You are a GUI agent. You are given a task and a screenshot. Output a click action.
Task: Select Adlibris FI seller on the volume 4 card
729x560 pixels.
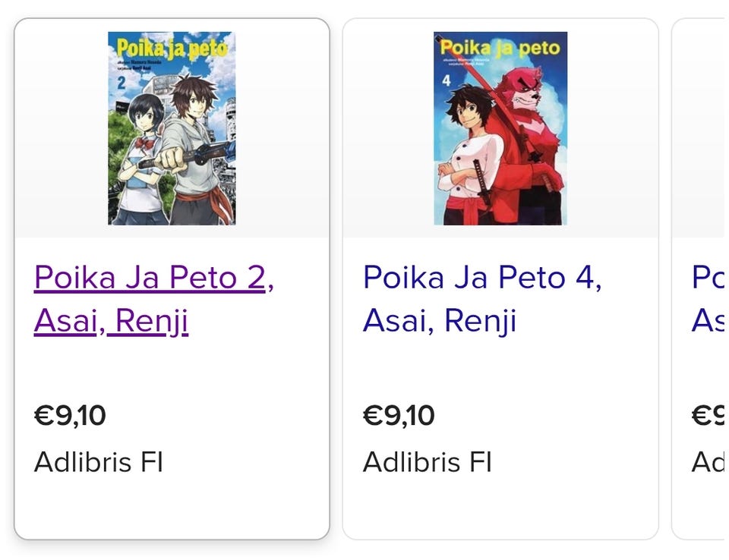(427, 462)
